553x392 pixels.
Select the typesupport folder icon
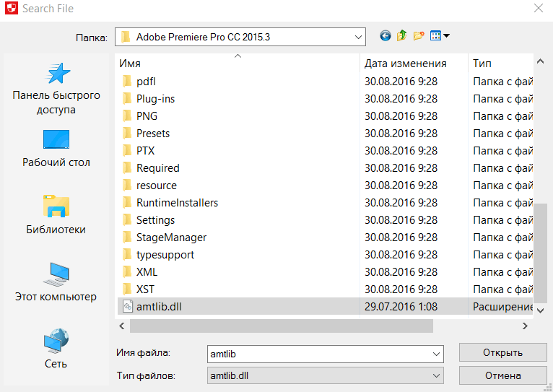point(127,254)
